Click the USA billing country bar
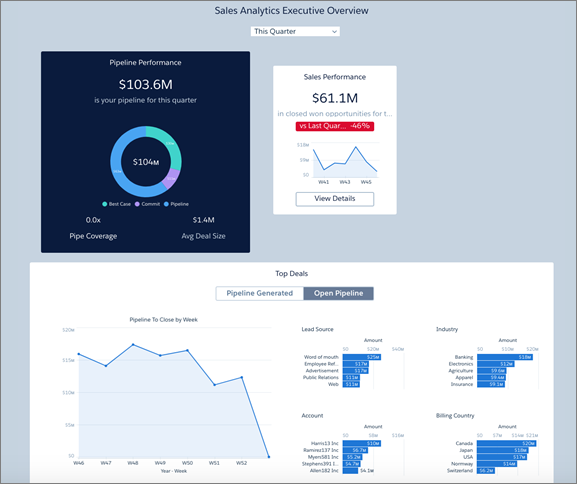The height and width of the screenshot is (484, 577). point(502,457)
